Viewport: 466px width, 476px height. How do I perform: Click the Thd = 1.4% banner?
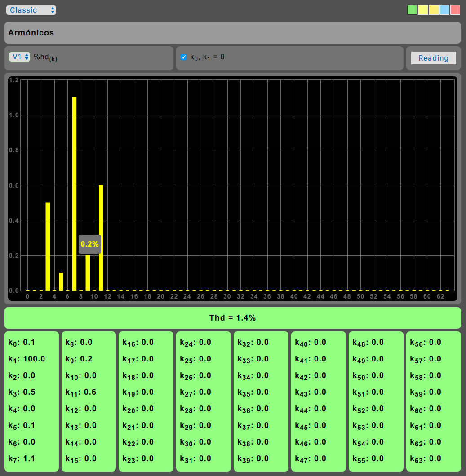(233, 318)
